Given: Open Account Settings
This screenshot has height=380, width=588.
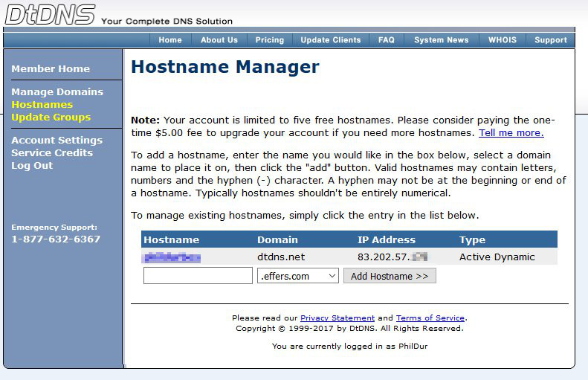Looking at the screenshot, I should [x=56, y=141].
